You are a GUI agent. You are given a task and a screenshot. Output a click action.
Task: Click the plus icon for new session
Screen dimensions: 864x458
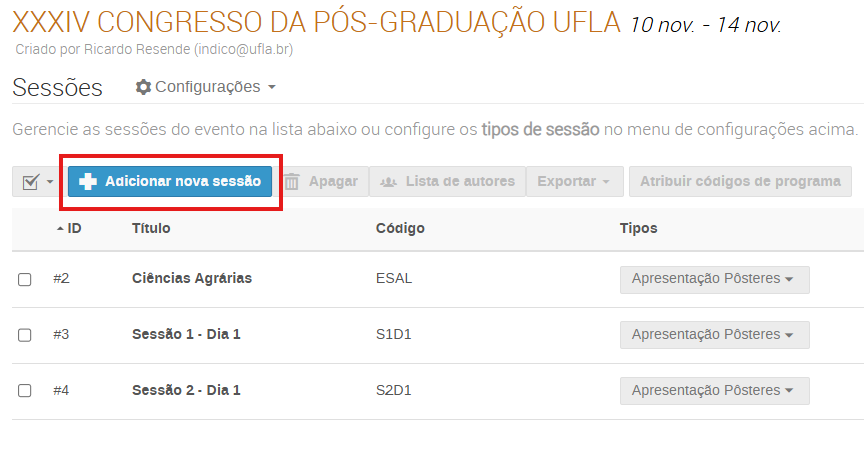pos(88,181)
